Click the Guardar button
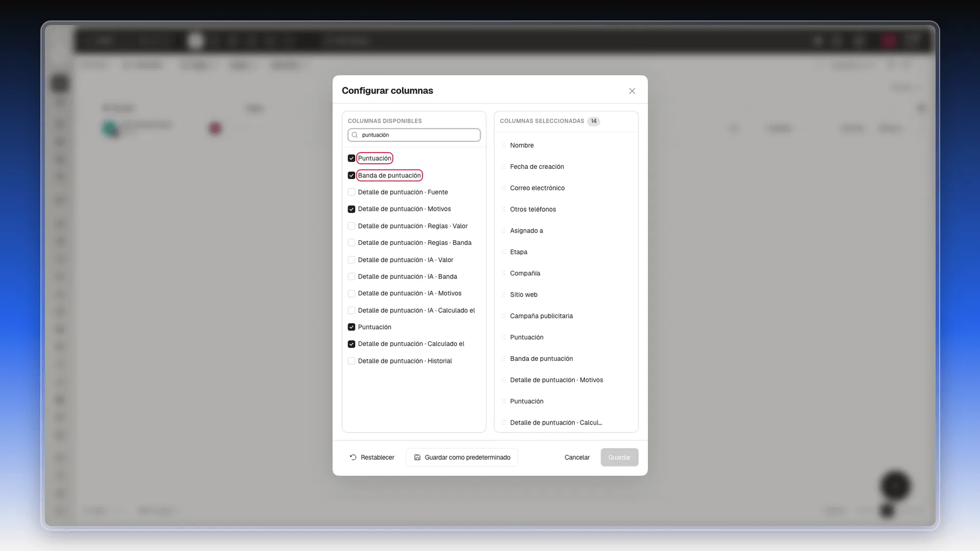980x551 pixels. [619, 458]
